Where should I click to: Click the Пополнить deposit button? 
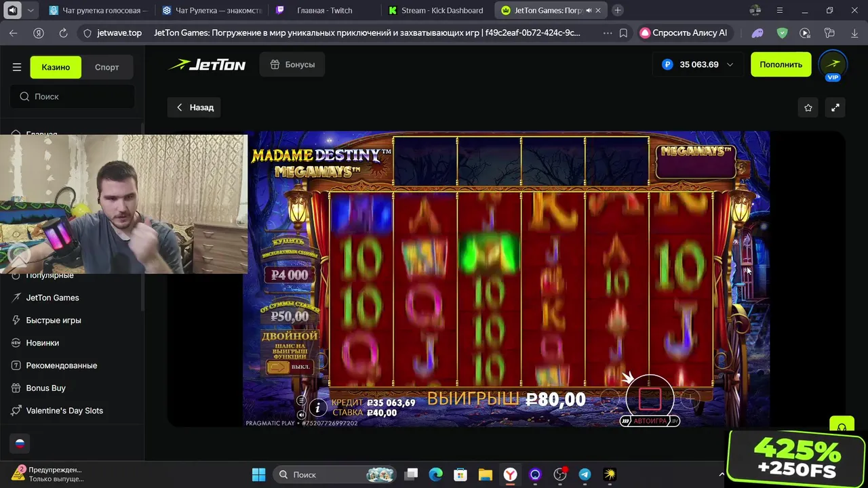click(x=781, y=64)
